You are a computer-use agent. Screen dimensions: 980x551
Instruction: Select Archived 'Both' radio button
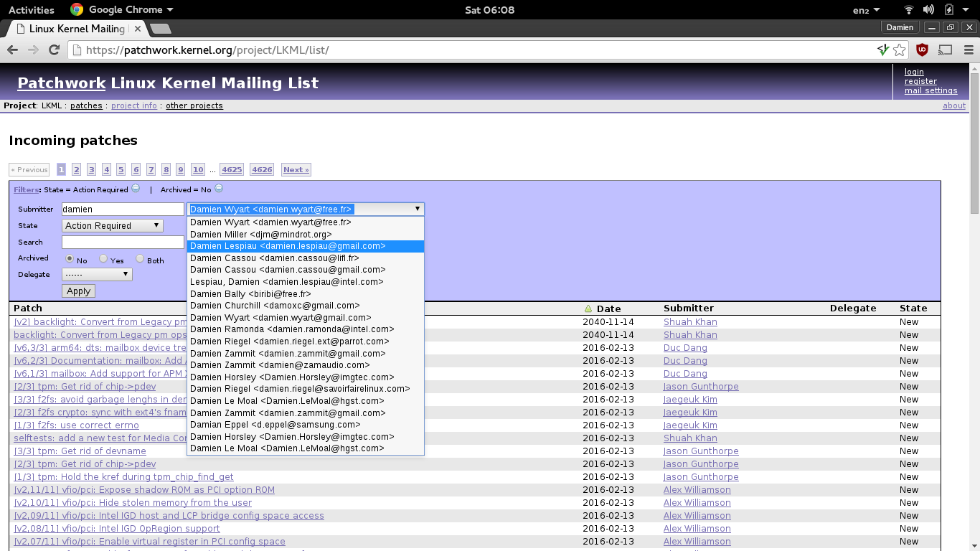[141, 259]
